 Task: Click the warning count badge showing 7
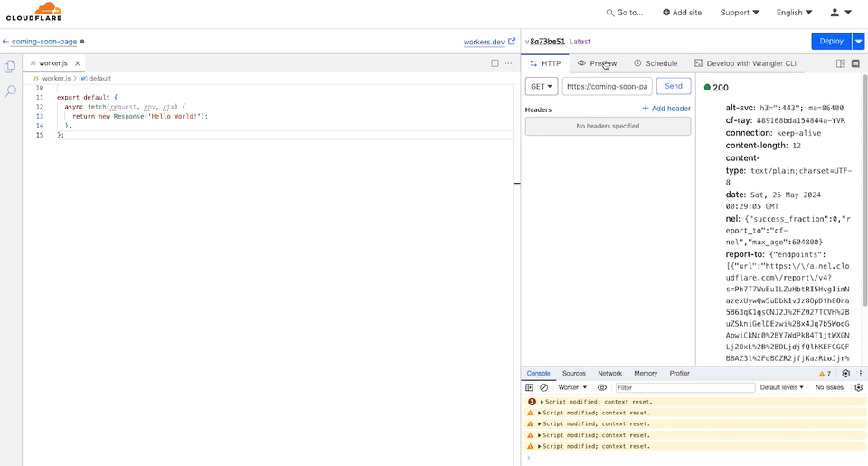825,374
